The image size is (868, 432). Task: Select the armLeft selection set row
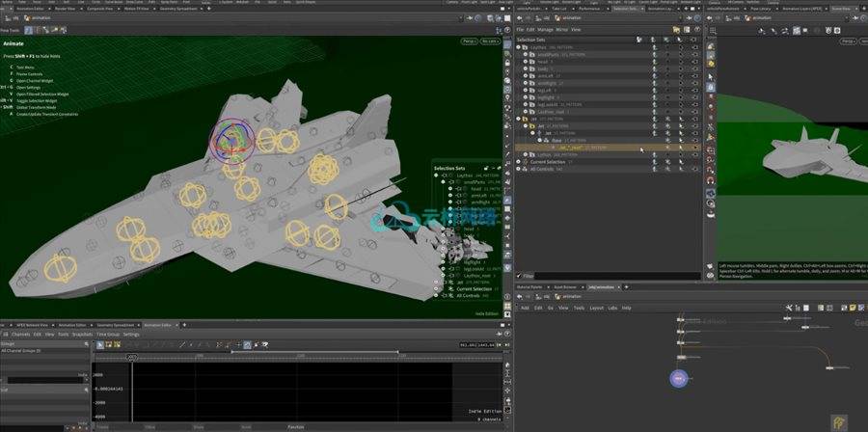point(547,76)
